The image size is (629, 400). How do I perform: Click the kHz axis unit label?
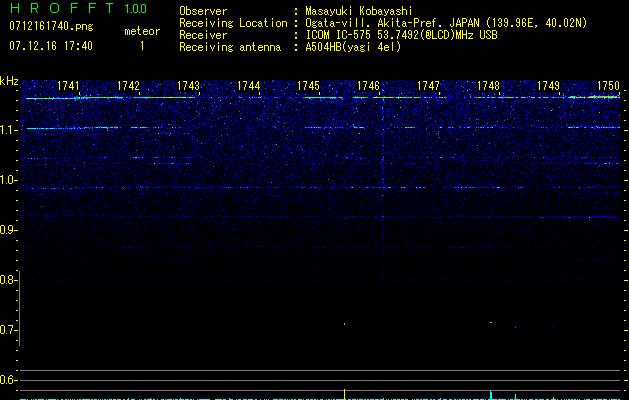pos(9,81)
